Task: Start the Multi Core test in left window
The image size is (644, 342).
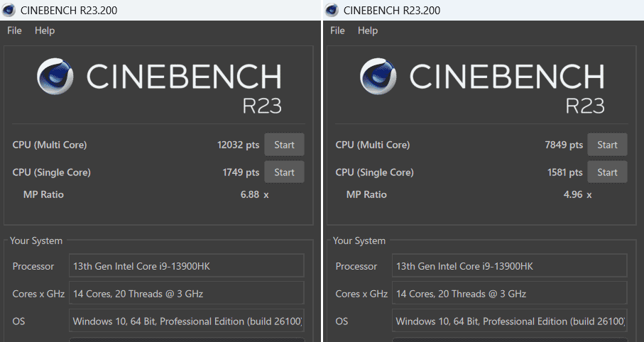Action: [284, 145]
